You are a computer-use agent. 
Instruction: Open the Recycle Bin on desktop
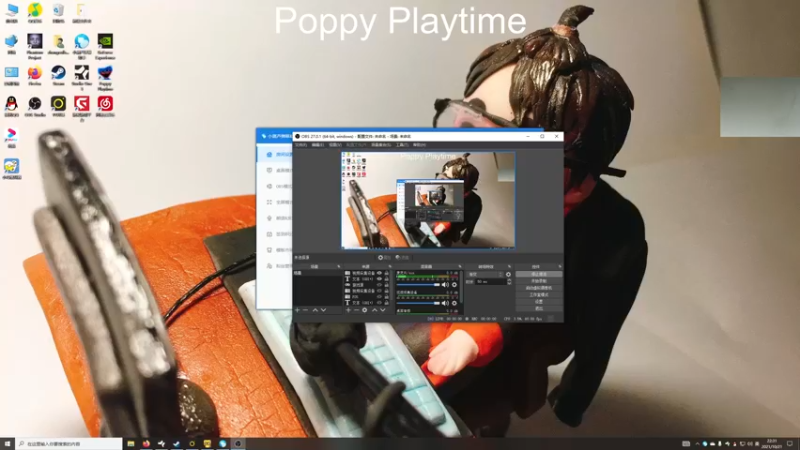(58, 13)
